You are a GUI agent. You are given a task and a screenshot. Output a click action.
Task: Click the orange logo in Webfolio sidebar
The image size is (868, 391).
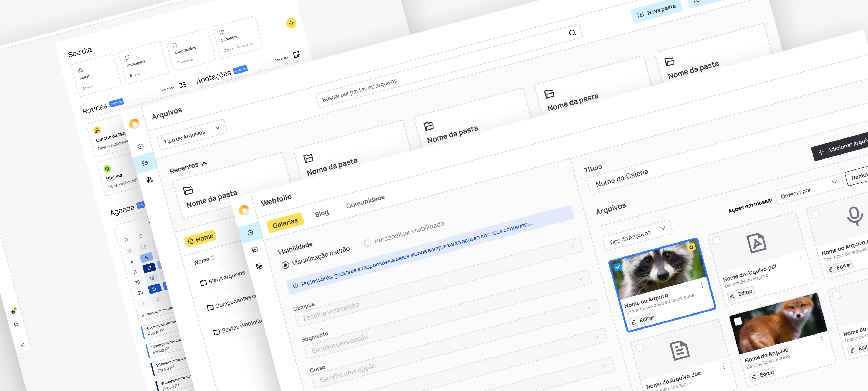coord(244,210)
